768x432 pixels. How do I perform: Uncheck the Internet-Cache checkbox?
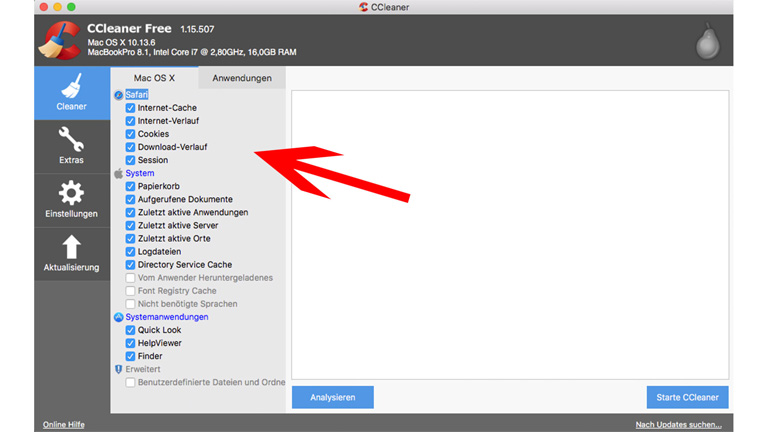pos(130,108)
